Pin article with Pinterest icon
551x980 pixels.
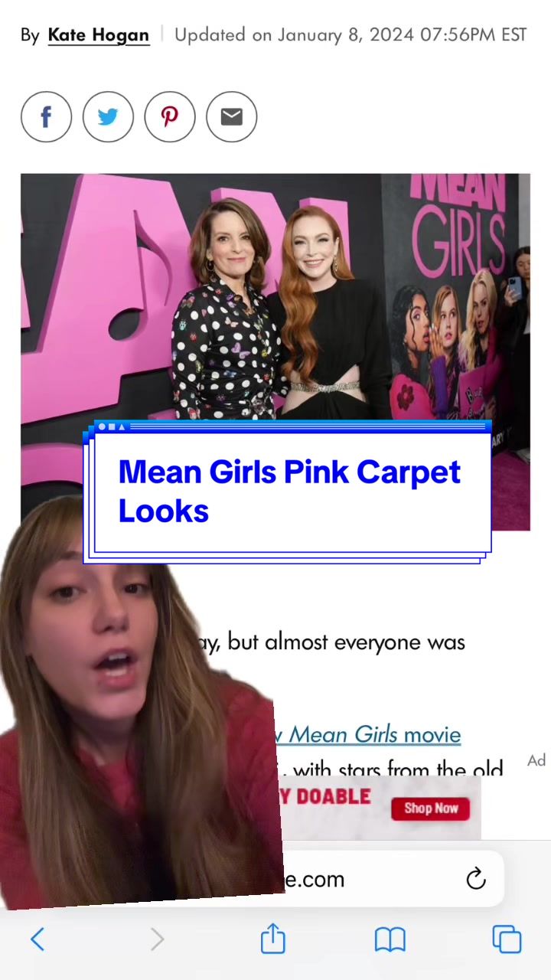170,116
